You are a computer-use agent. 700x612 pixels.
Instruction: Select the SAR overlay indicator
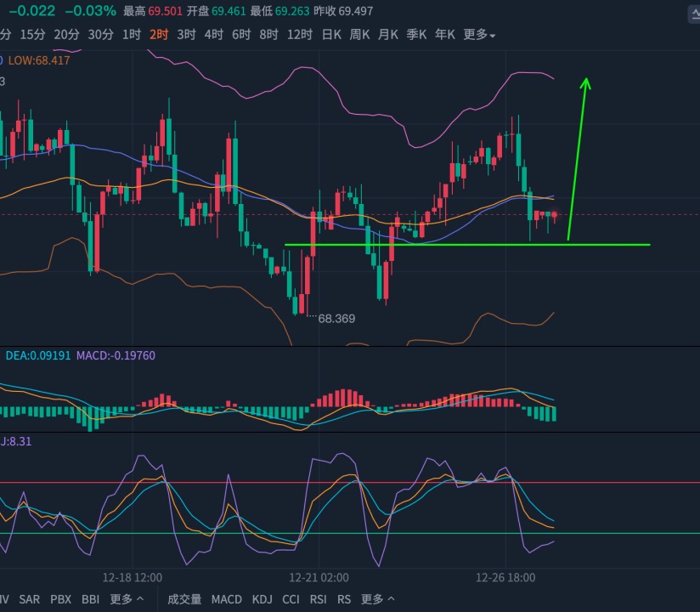pyautogui.click(x=30, y=599)
